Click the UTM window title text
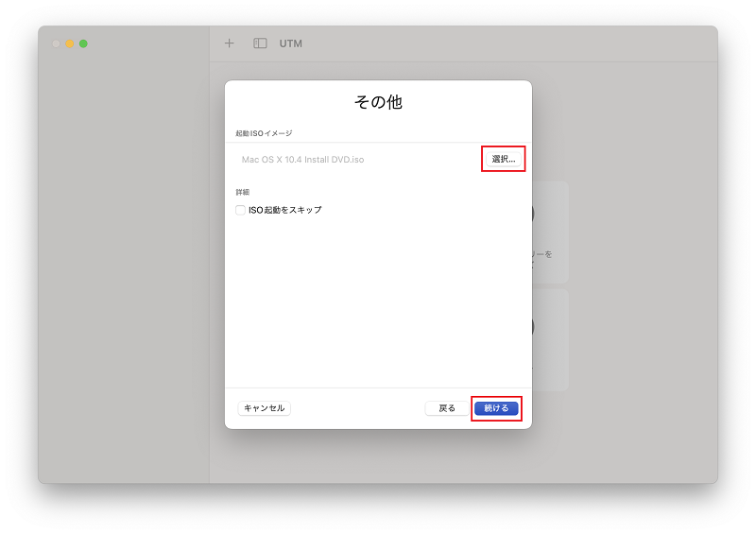 pos(291,43)
